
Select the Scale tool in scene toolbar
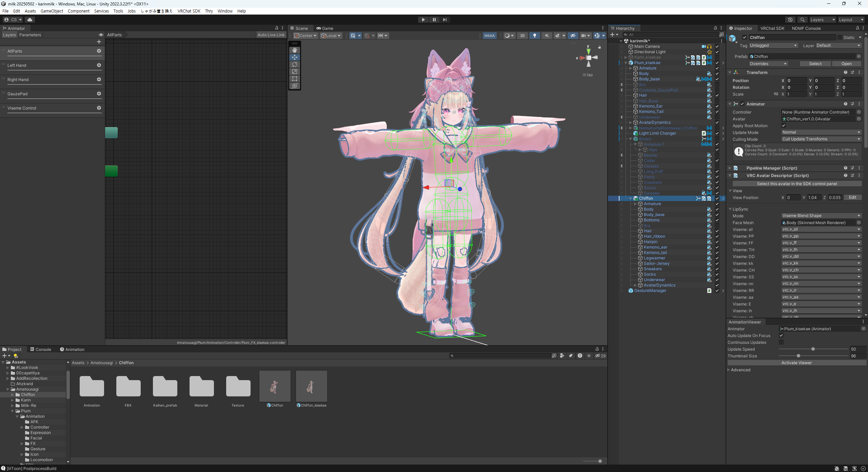pyautogui.click(x=294, y=72)
